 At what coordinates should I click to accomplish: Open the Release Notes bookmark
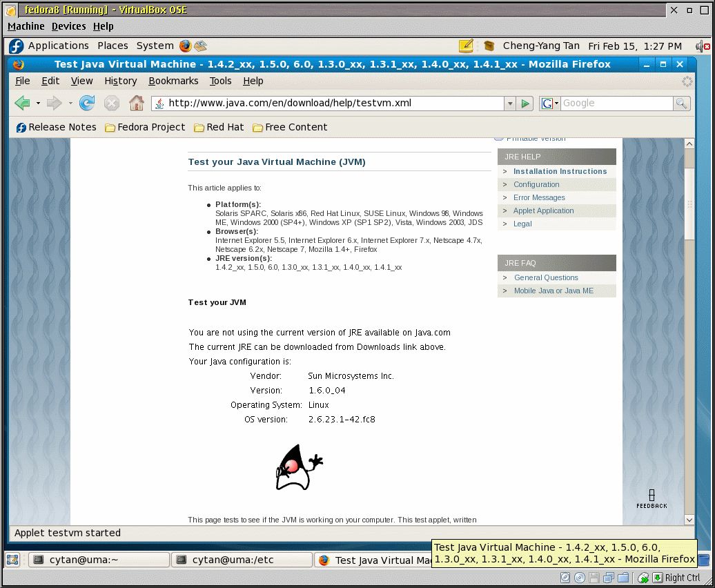[57, 127]
